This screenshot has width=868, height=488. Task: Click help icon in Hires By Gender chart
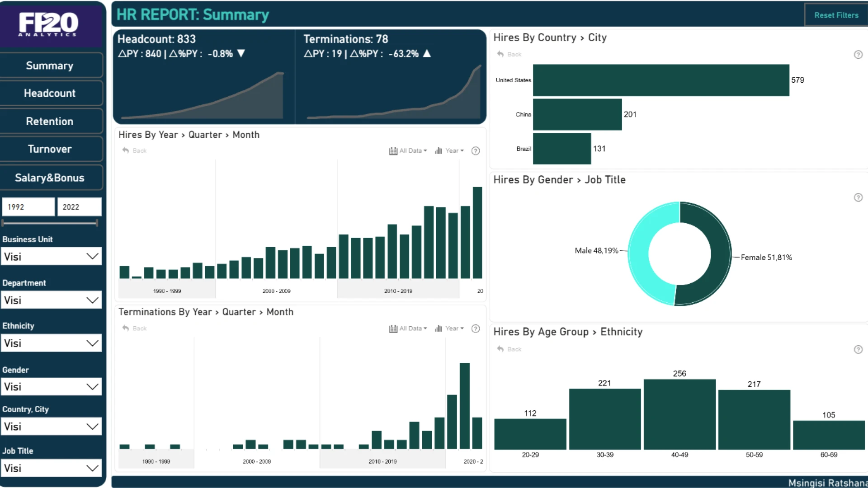coord(858,197)
